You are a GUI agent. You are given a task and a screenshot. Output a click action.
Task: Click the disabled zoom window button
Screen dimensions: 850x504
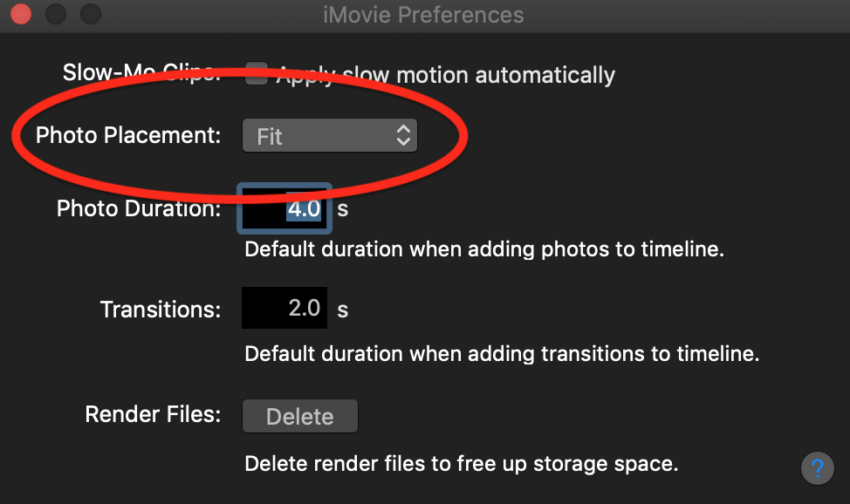tap(91, 14)
